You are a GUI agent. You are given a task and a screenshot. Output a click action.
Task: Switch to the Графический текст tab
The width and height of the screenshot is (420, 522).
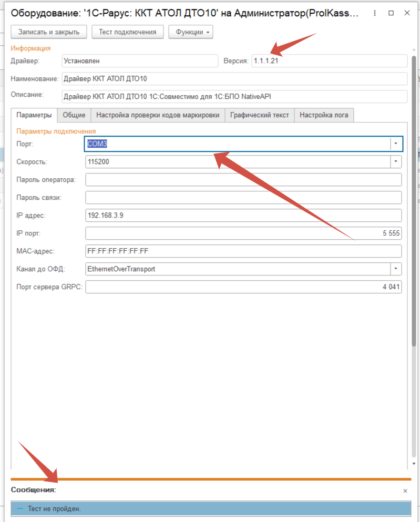click(x=260, y=115)
